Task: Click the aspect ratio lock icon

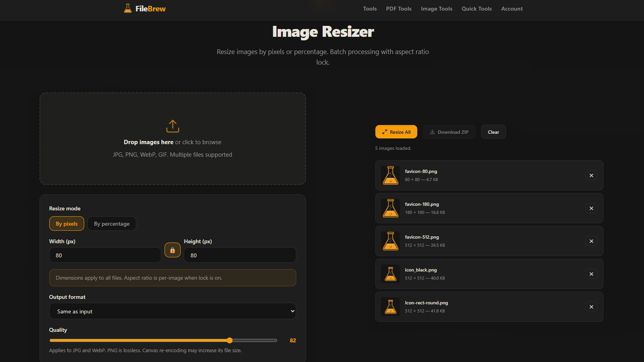Action: (172, 250)
